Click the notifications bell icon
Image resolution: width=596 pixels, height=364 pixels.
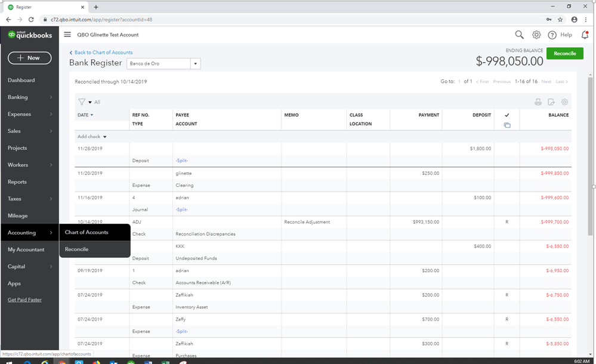[584, 35]
